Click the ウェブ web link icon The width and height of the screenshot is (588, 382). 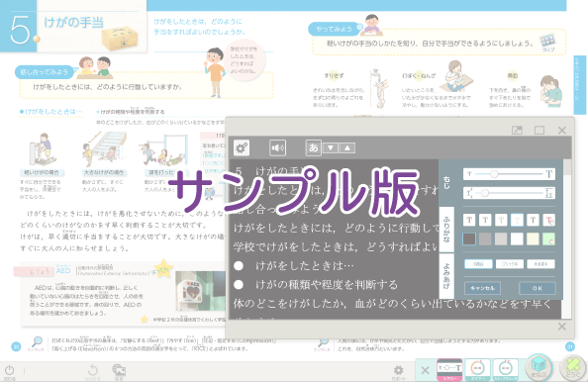[x=547, y=43]
